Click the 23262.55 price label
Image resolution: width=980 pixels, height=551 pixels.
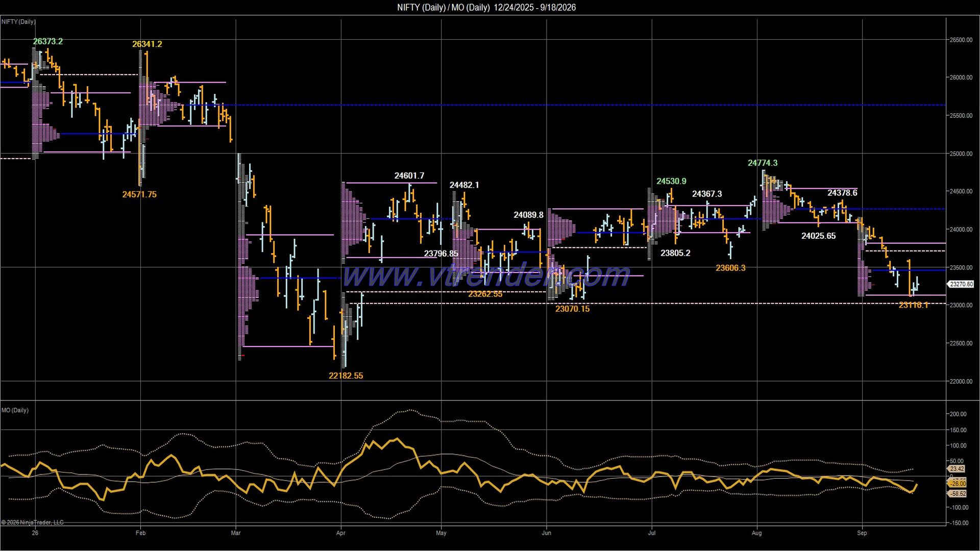[x=485, y=294]
